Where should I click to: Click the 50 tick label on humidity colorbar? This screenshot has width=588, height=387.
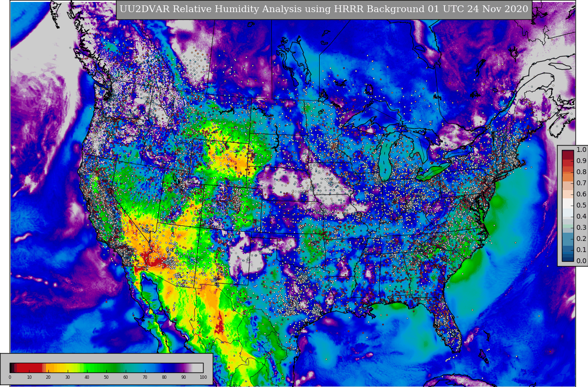point(106,377)
